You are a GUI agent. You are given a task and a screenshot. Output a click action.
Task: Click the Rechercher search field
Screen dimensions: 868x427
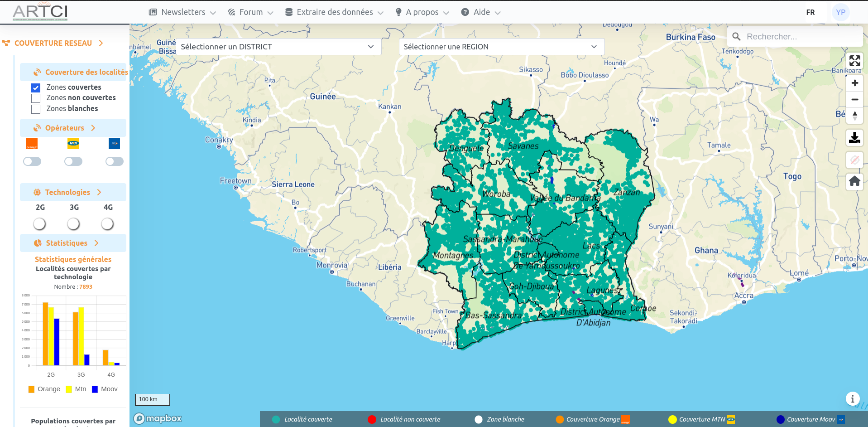(x=795, y=36)
